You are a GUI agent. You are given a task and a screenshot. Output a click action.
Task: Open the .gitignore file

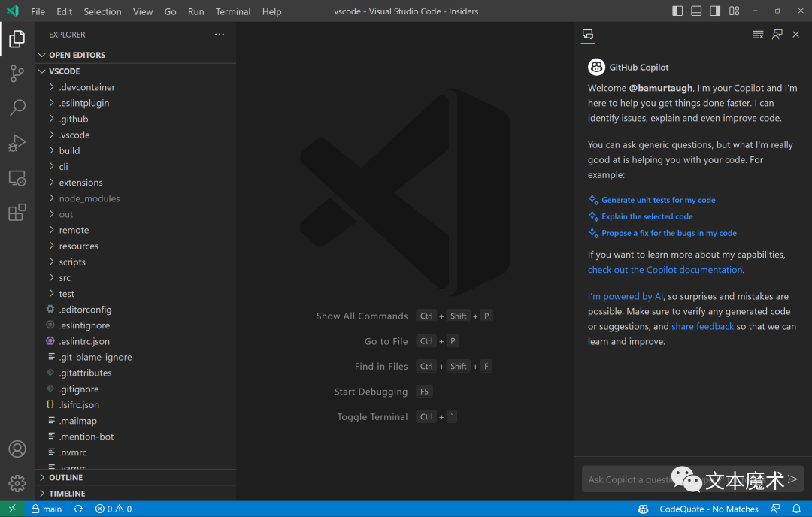(x=135, y=389)
